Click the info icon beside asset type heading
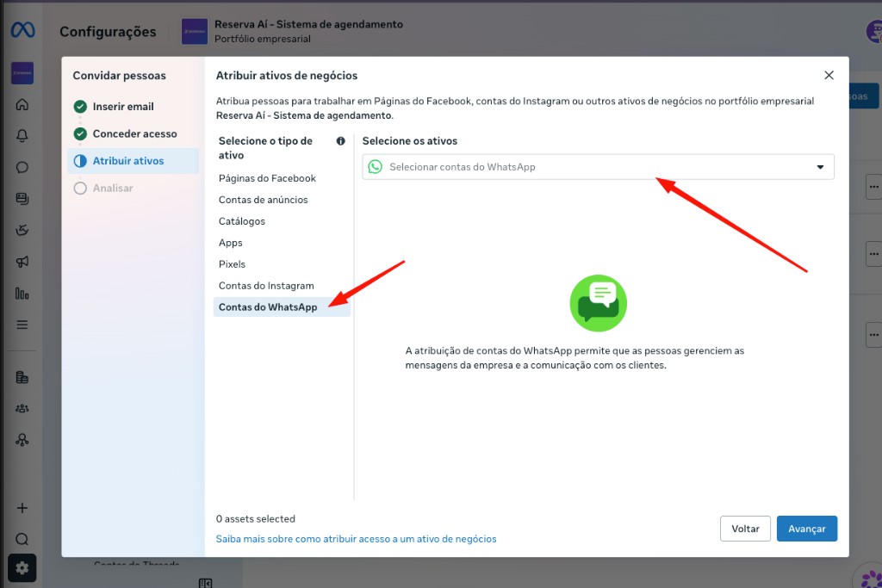This screenshot has height=588, width=882. coord(341,141)
